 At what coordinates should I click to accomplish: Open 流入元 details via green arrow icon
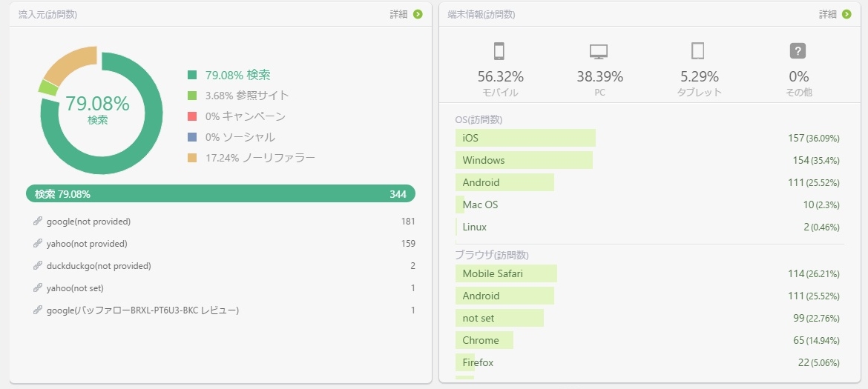[x=418, y=14]
